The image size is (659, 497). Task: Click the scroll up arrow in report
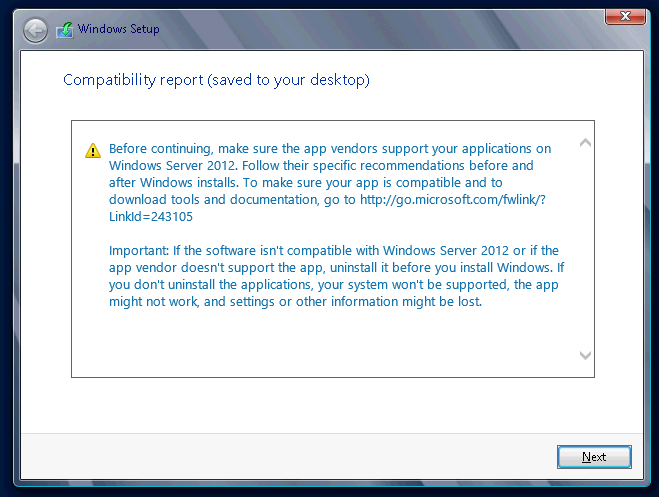click(585, 143)
